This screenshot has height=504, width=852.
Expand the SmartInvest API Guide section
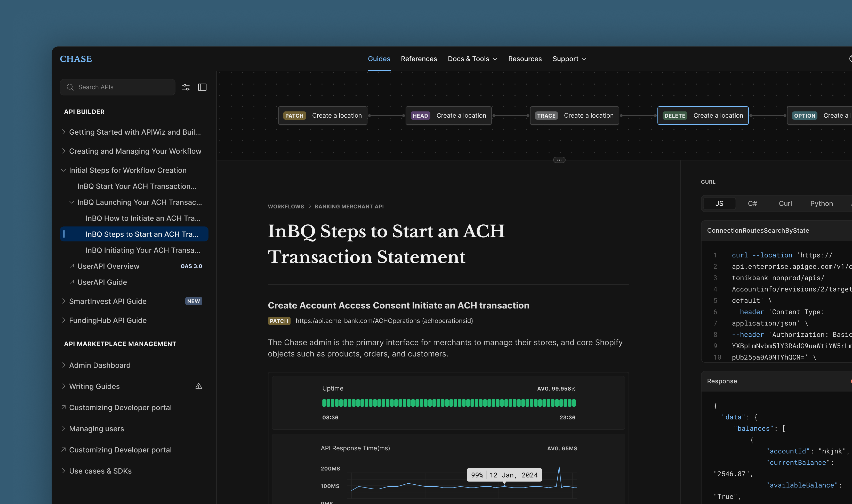(x=63, y=301)
